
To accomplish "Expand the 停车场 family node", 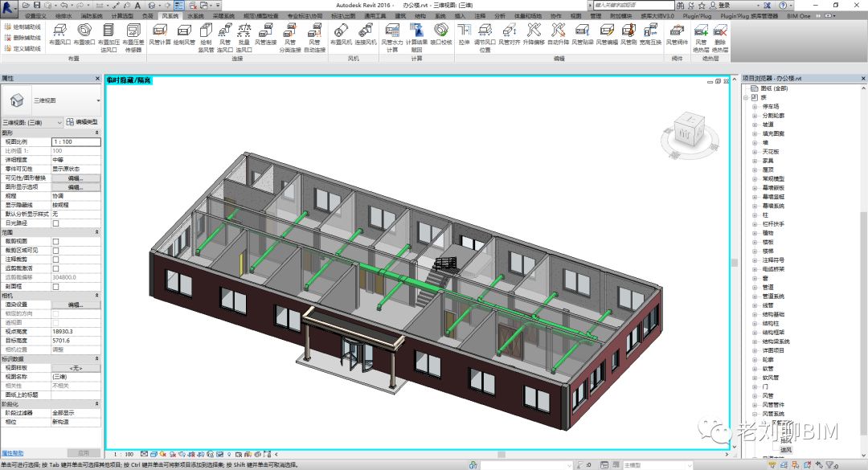I will 755,106.
